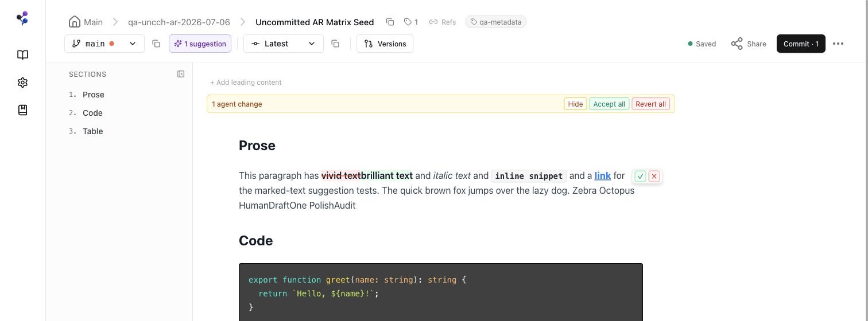Click the qa-metadata tag chip
Screen dimensions: 868x321
[x=496, y=22]
